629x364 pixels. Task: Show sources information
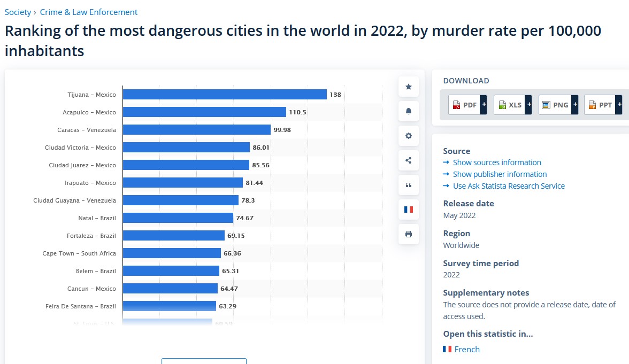pyautogui.click(x=496, y=162)
